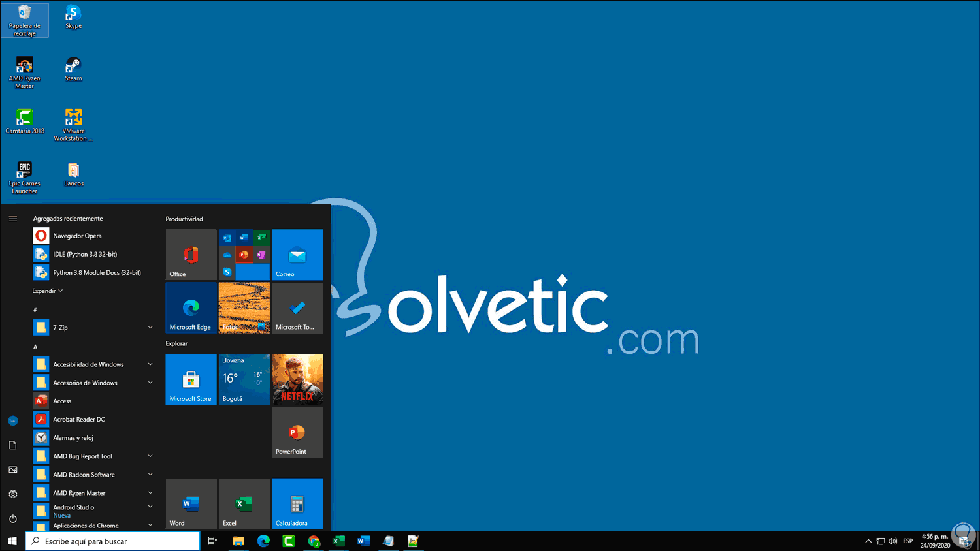Switch to Excel on the taskbar
Screen dimensions: 980x551
(x=338, y=541)
